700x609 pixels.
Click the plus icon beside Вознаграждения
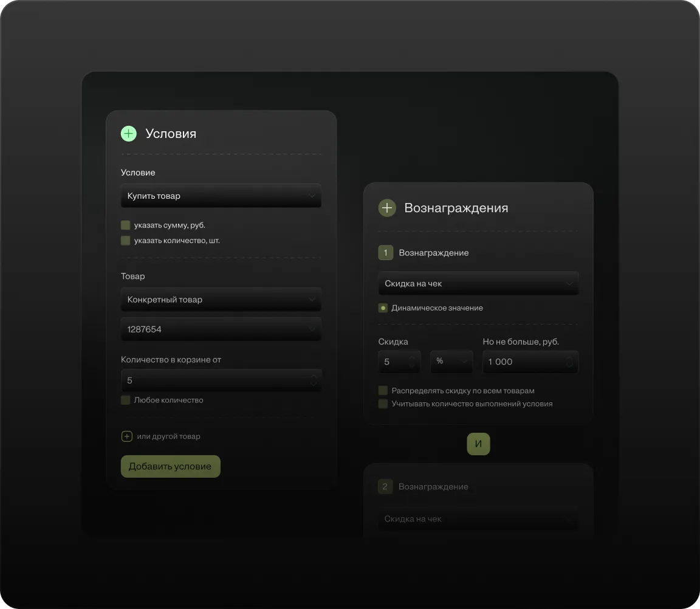(x=387, y=208)
